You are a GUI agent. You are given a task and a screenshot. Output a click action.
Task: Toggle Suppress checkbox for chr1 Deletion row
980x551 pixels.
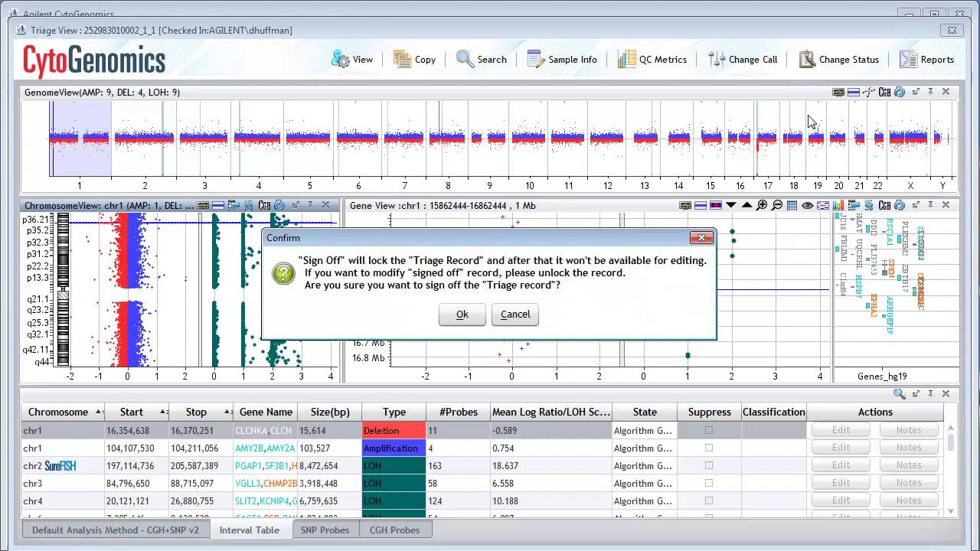(709, 430)
